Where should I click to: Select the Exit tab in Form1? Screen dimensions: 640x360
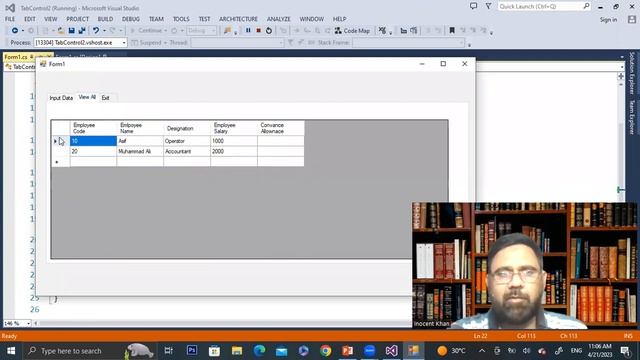pyautogui.click(x=105, y=98)
